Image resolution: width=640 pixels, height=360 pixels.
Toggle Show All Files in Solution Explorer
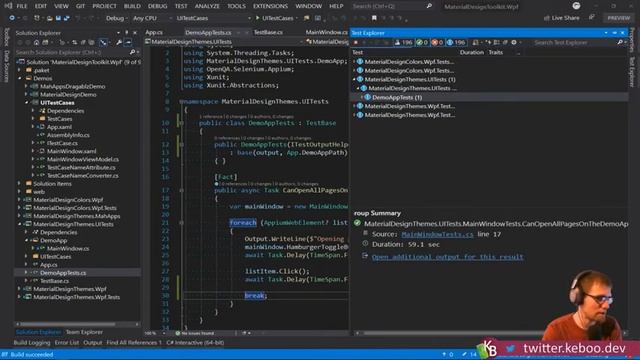pos(92,42)
